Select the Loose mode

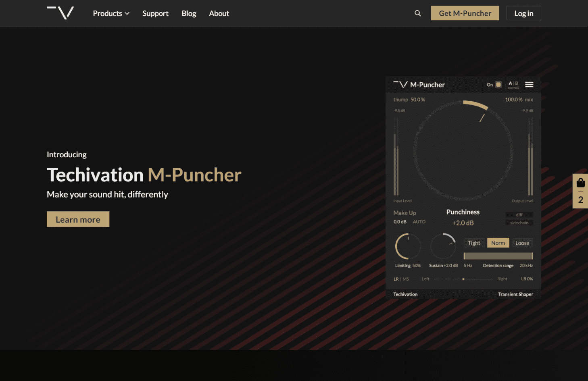[x=522, y=243]
